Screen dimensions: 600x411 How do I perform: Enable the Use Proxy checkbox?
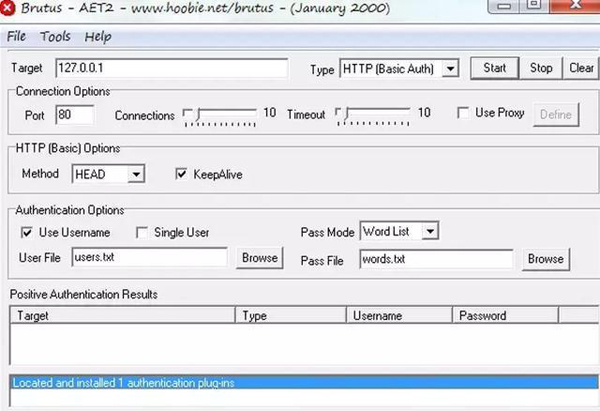[x=463, y=113]
